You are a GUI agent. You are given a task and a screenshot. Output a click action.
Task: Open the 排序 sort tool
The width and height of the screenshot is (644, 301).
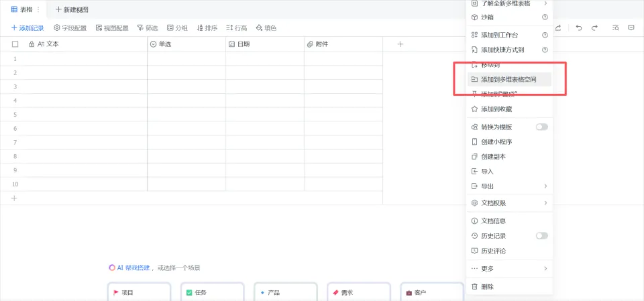tap(207, 28)
